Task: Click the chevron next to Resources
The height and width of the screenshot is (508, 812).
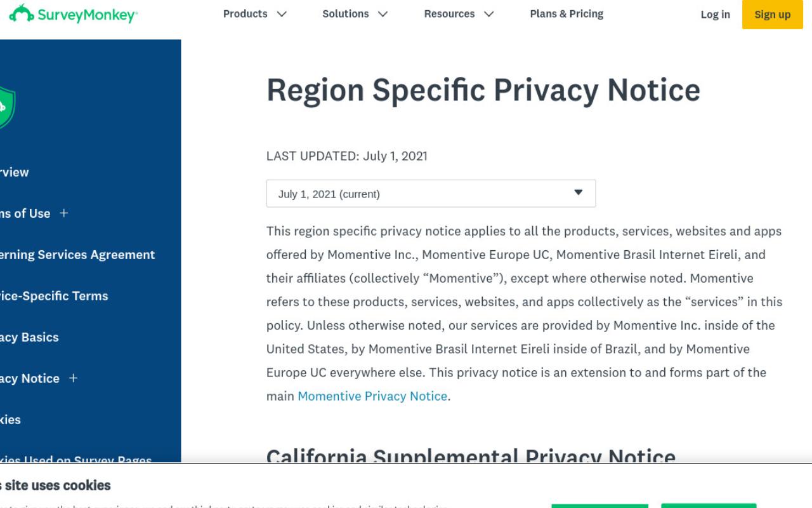Action: [488, 14]
